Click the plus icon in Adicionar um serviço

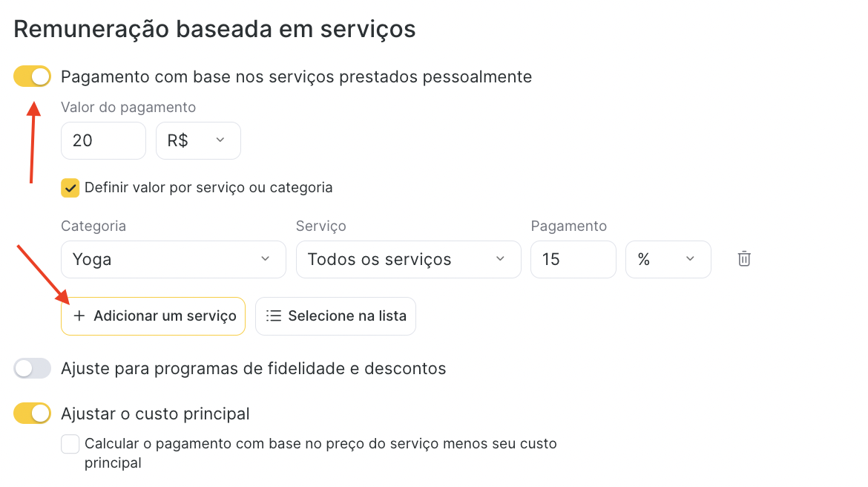[79, 316]
